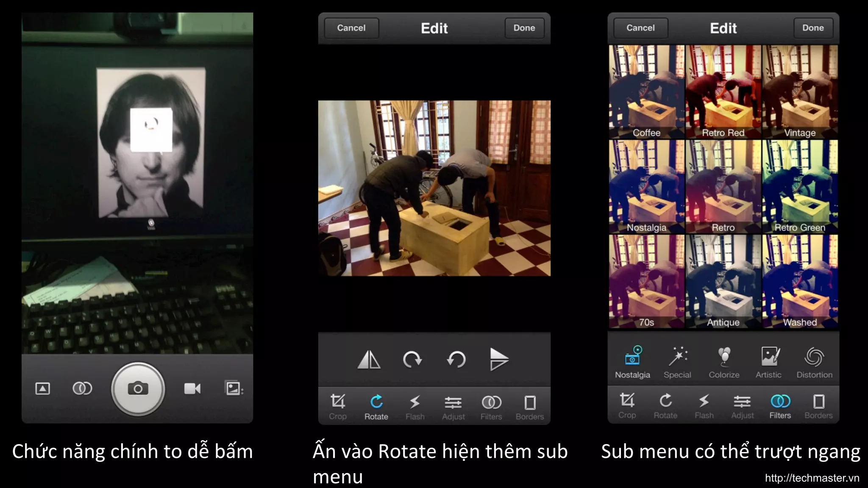
Task: Select Borders tool in right Edit screen
Action: pyautogui.click(x=818, y=406)
